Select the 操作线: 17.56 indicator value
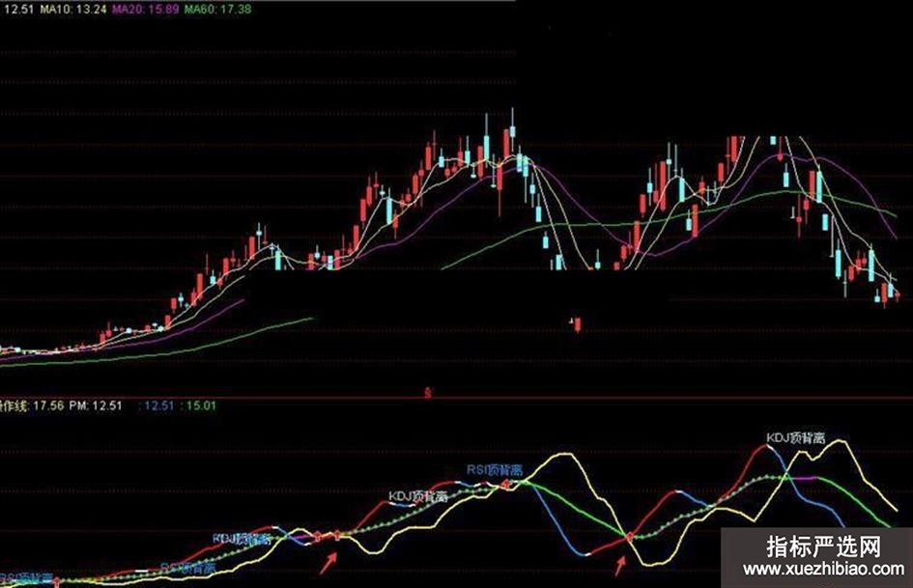This screenshot has width=913, height=588. point(32,406)
